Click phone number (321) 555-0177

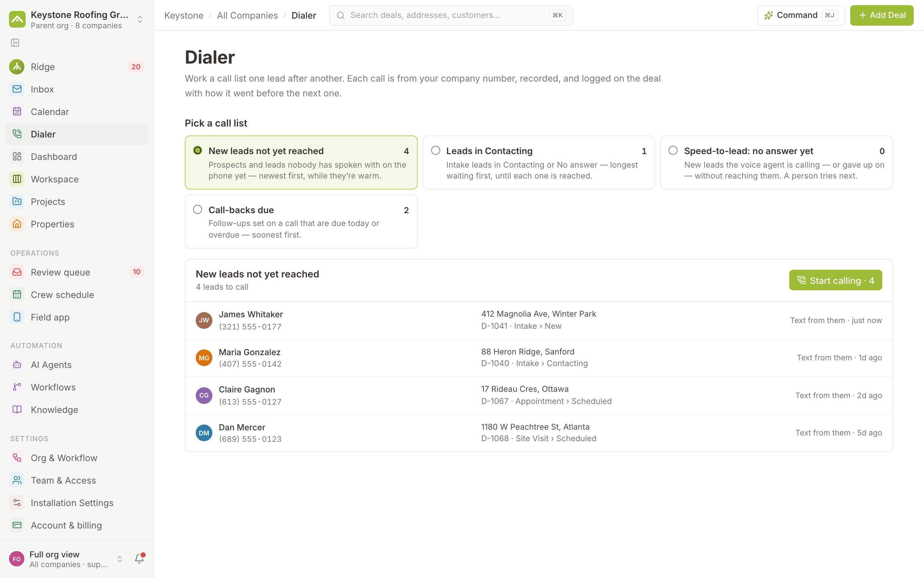(x=250, y=327)
